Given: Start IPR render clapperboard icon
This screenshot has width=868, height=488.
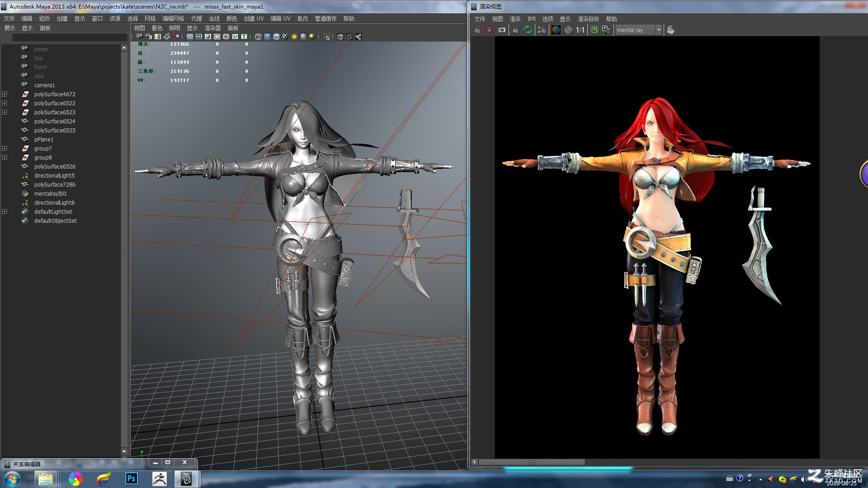Looking at the screenshot, I should (516, 30).
